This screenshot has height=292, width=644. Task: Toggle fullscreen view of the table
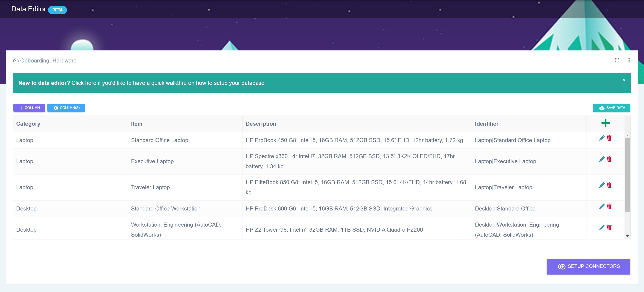point(617,60)
